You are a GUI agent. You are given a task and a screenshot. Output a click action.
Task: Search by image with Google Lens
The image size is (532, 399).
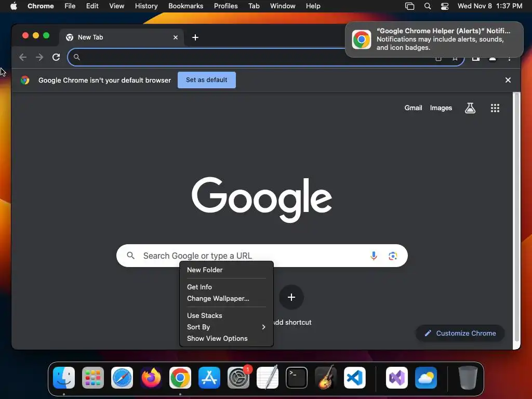[x=393, y=256]
